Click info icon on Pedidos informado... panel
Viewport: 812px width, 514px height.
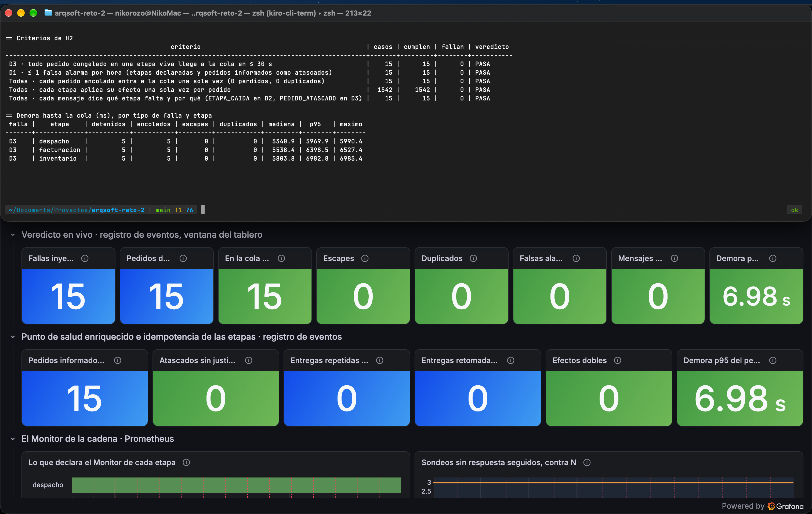pos(118,361)
